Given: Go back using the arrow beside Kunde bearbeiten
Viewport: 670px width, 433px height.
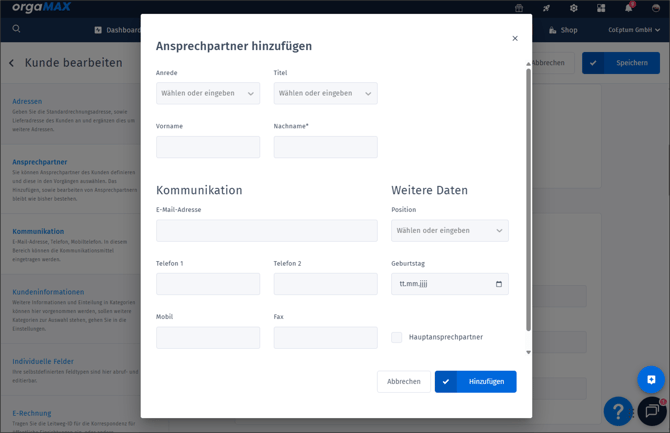Looking at the screenshot, I should 12,63.
